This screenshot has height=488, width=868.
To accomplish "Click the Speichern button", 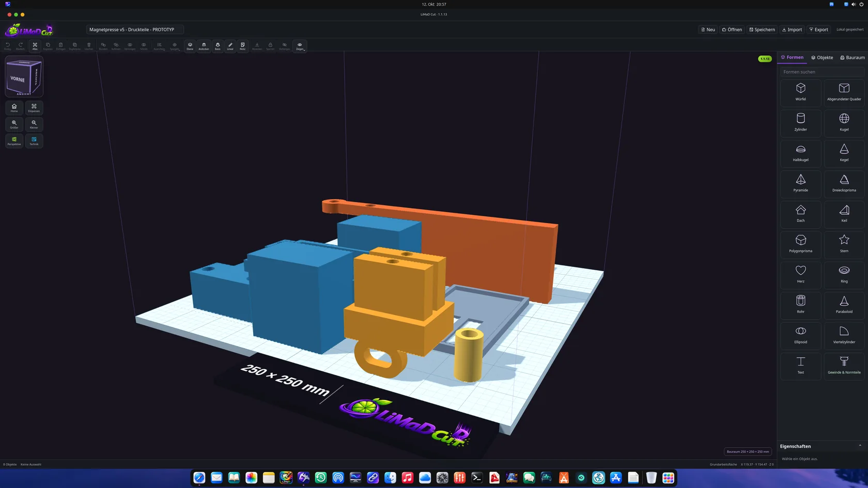I will click(x=762, y=29).
